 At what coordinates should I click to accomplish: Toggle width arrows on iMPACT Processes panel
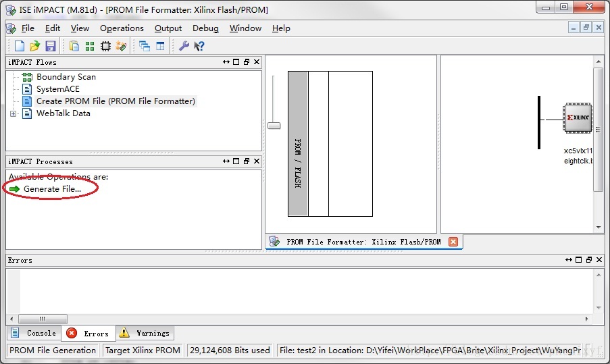[226, 161]
